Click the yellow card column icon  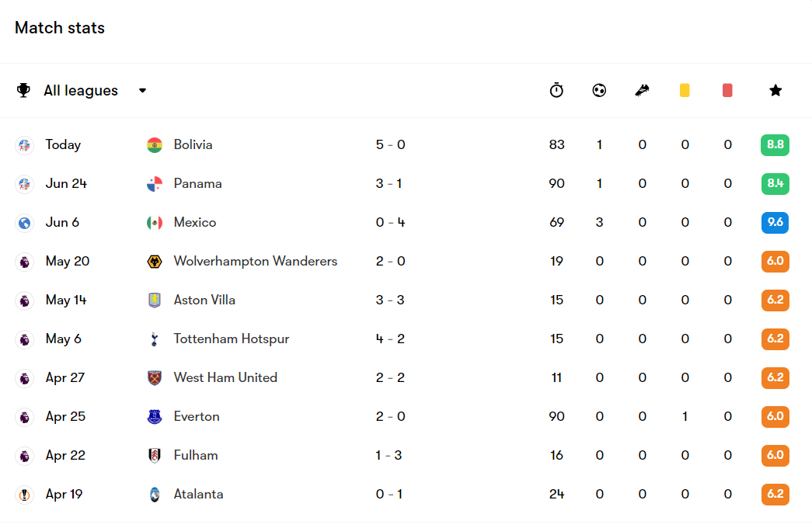point(685,90)
